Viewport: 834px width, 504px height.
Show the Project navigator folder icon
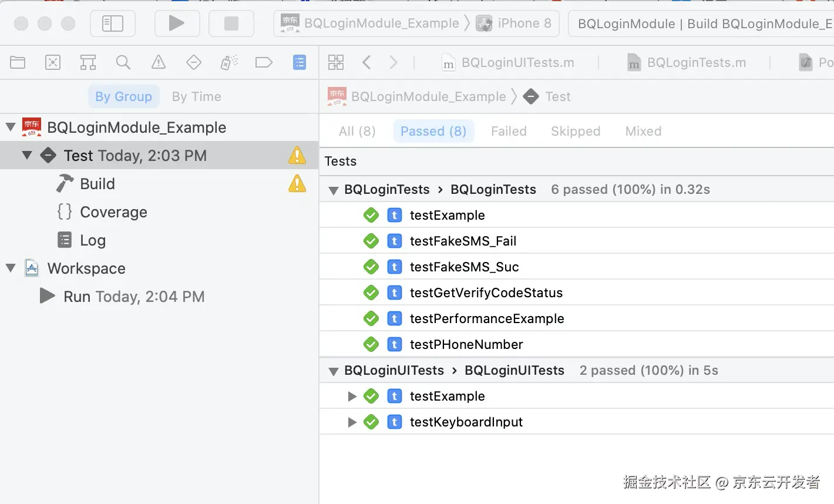(18, 62)
